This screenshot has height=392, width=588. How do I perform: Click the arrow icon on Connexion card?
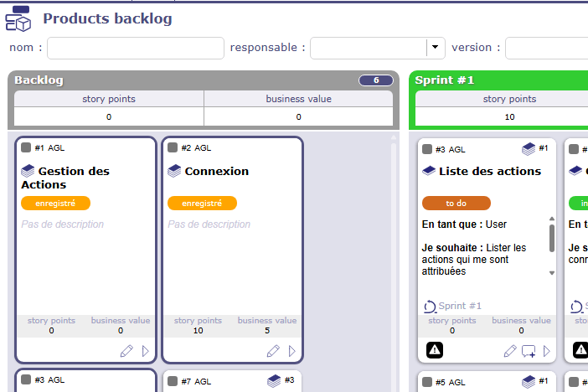click(x=292, y=351)
